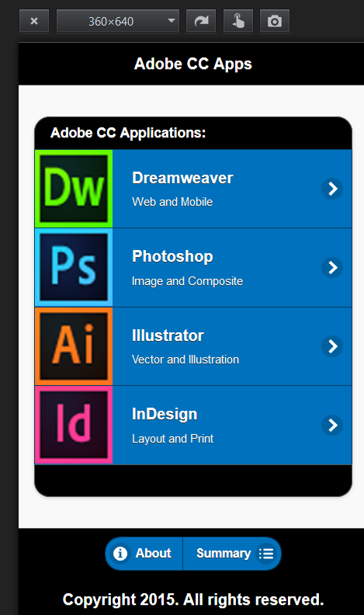This screenshot has height=615, width=364.
Task: Open the InDesign Layout and Print item
Action: [x=193, y=426]
